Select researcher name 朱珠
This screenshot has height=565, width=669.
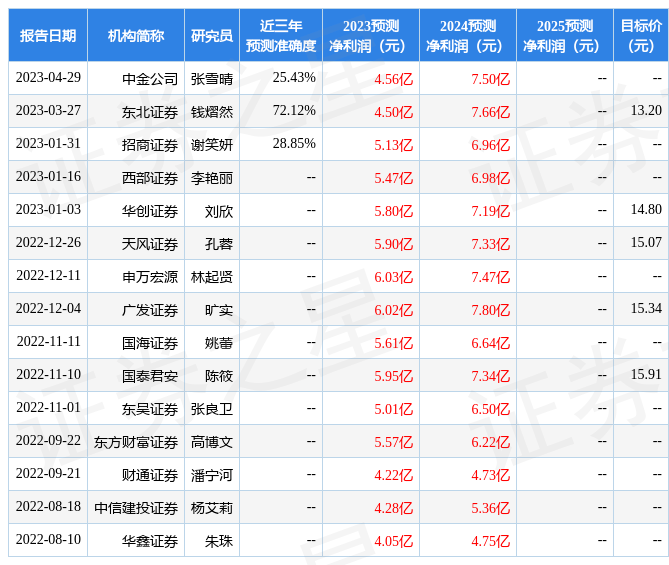pos(219,541)
